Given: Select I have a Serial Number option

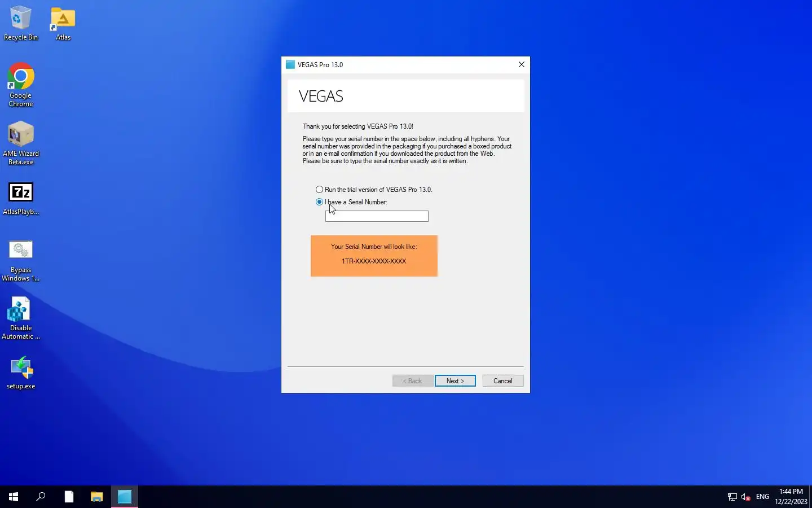Looking at the screenshot, I should pyautogui.click(x=351, y=202).
